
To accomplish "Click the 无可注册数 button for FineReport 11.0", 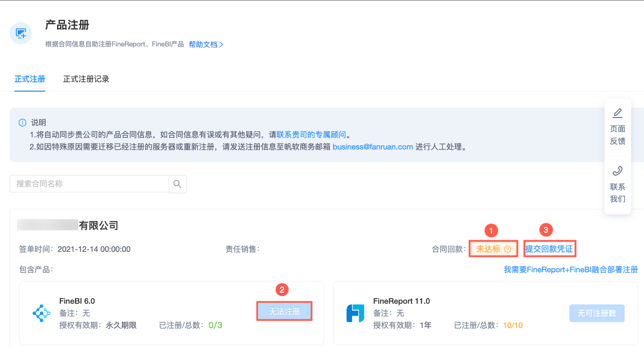I will [x=597, y=313].
